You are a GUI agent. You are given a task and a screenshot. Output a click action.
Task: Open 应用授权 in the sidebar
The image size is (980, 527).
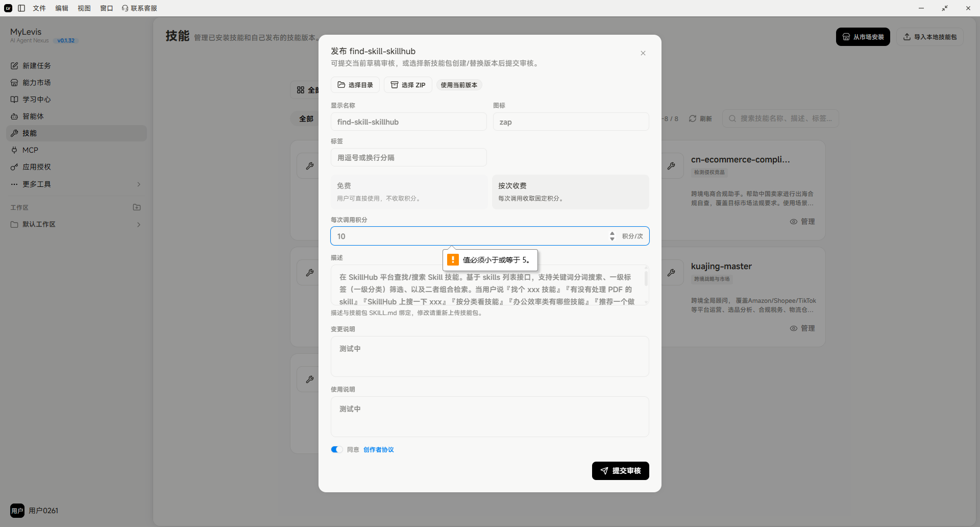click(77, 167)
